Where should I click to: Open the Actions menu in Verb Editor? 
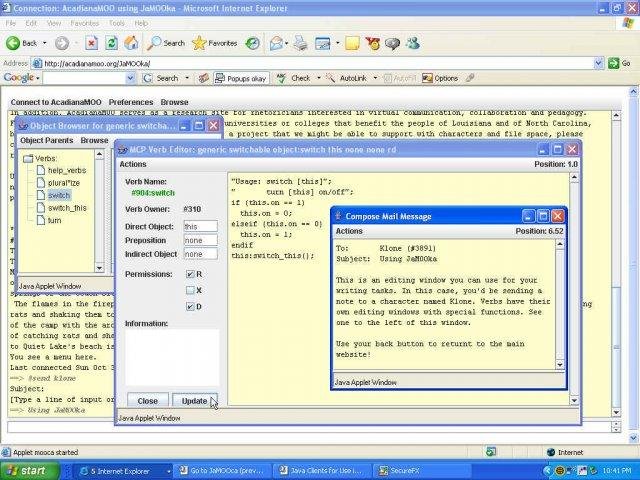133,164
